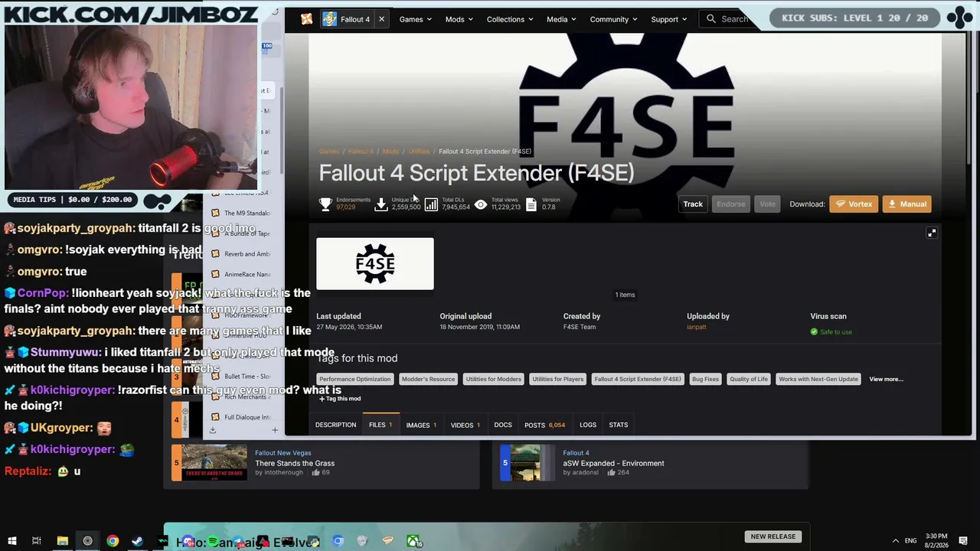980x551 pixels.
Task: Click sidebar downloads tray icon
Action: pos(213,430)
